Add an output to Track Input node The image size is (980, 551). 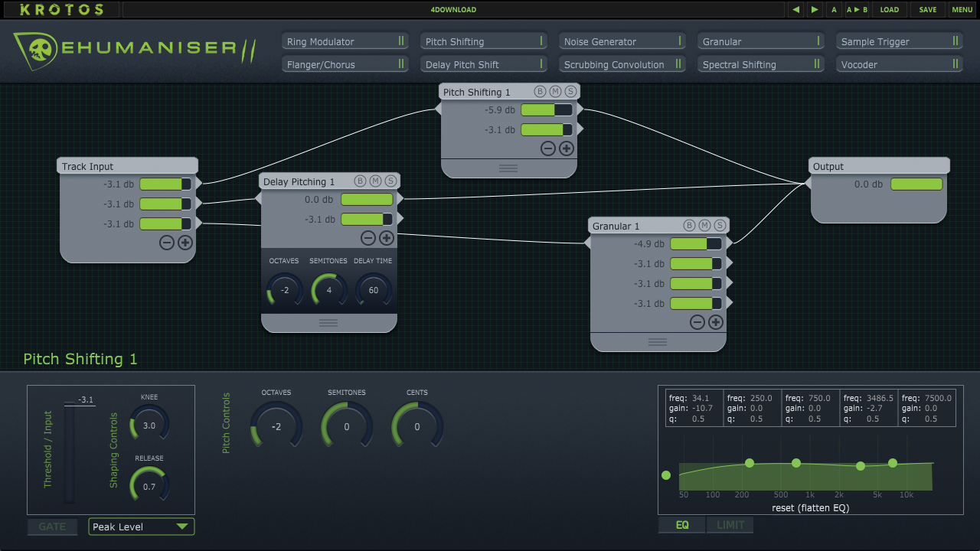185,243
